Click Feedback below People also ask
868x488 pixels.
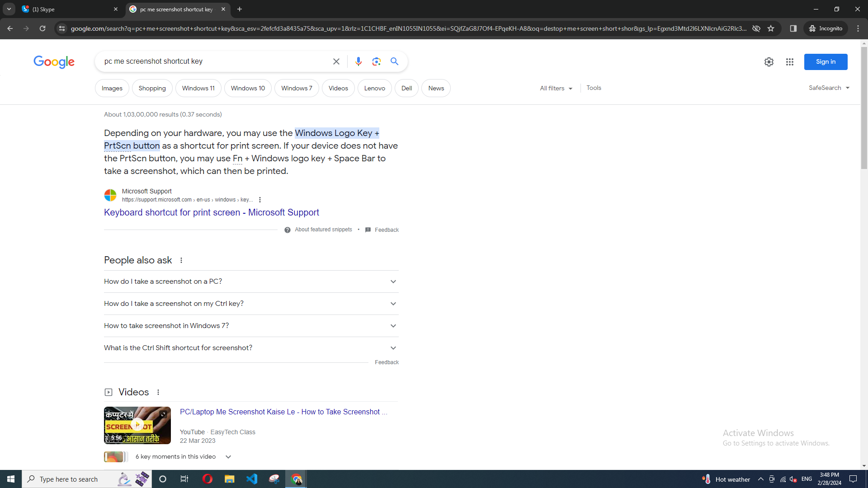tap(387, 362)
